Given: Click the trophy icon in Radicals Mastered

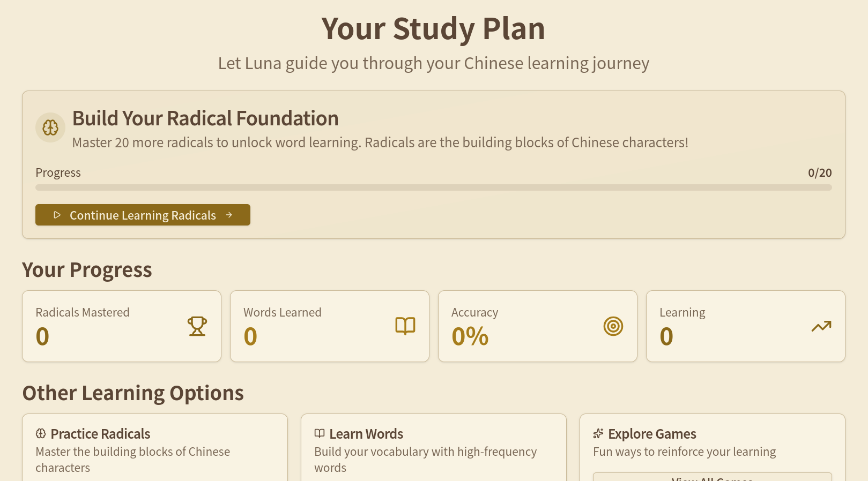Looking at the screenshot, I should pyautogui.click(x=197, y=326).
